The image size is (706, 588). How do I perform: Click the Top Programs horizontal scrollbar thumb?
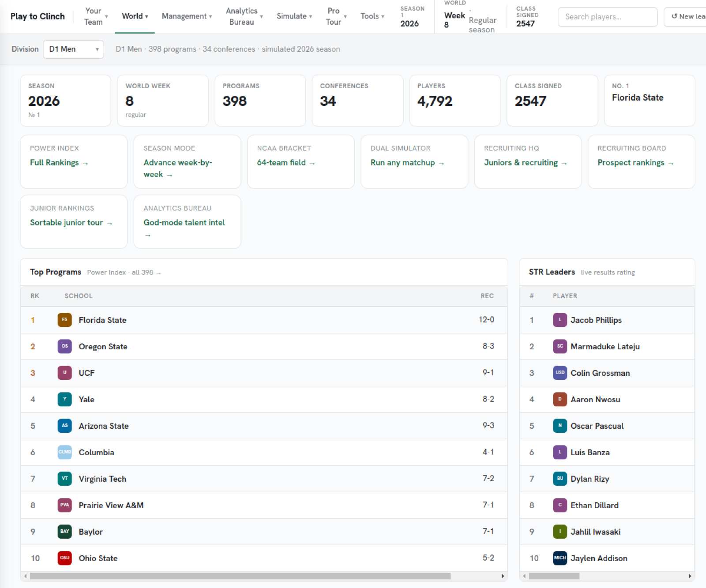click(240, 576)
